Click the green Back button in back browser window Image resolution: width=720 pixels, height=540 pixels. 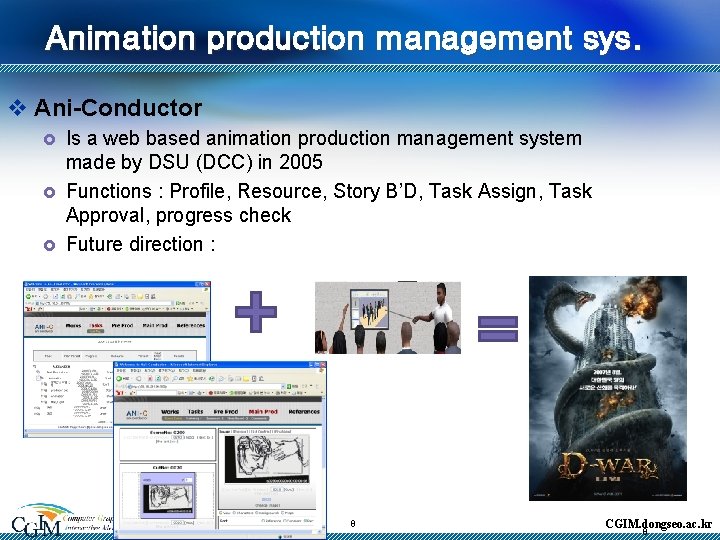[x=28, y=297]
